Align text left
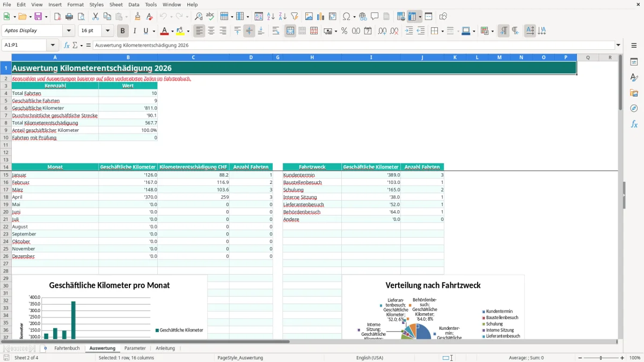Viewport: 644px width, 362px height. [x=199, y=31]
